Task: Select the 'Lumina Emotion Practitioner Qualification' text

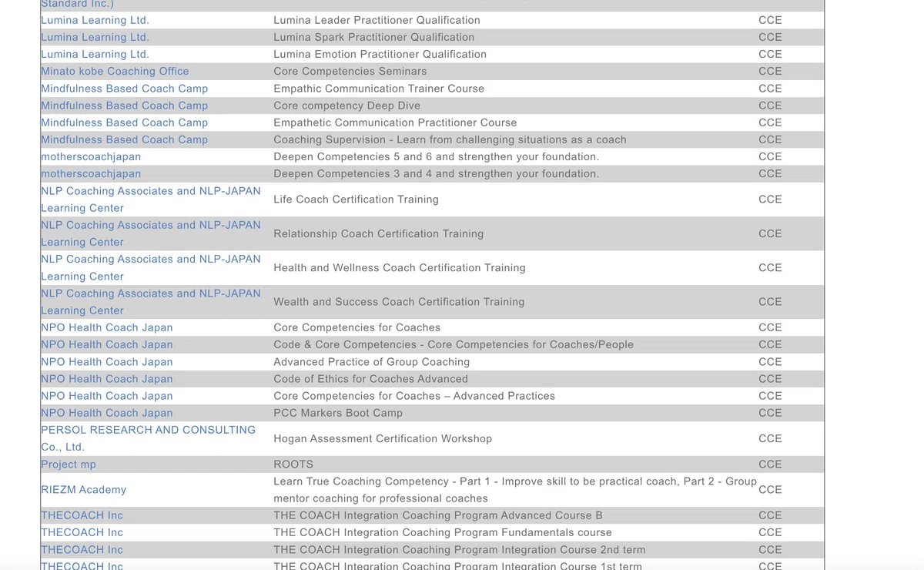Action: point(380,54)
